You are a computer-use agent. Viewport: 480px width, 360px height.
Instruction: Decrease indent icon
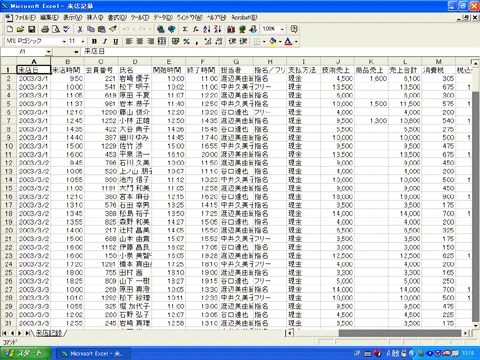click(232, 41)
